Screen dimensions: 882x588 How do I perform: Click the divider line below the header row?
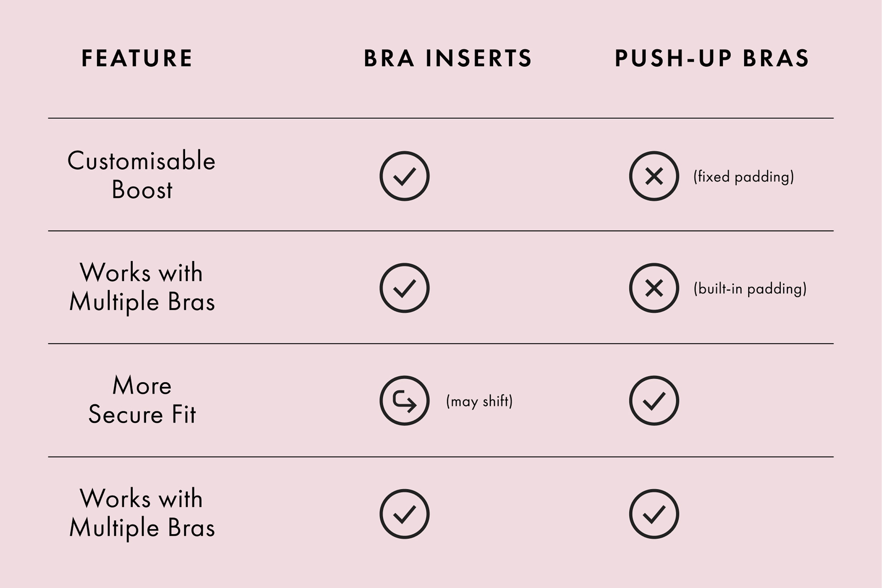tap(441, 118)
